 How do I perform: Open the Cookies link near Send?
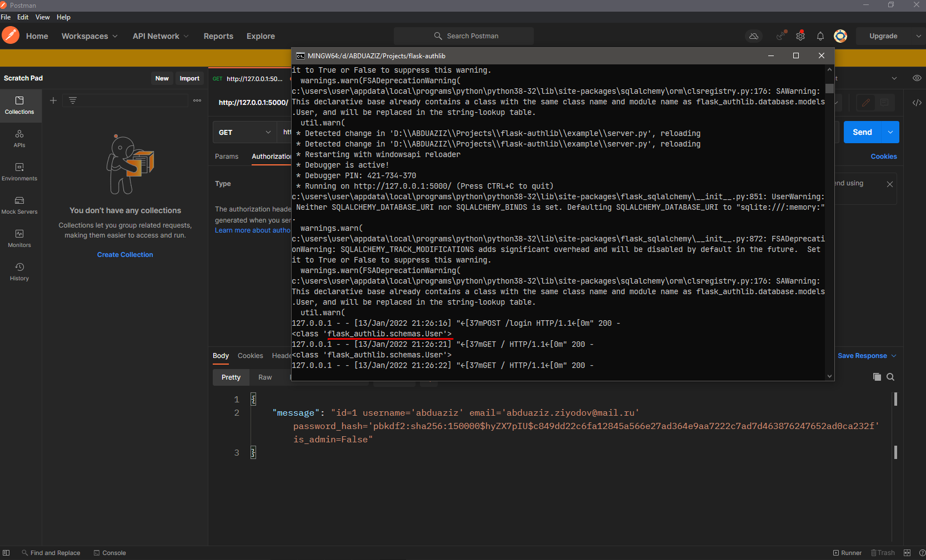pyautogui.click(x=884, y=157)
